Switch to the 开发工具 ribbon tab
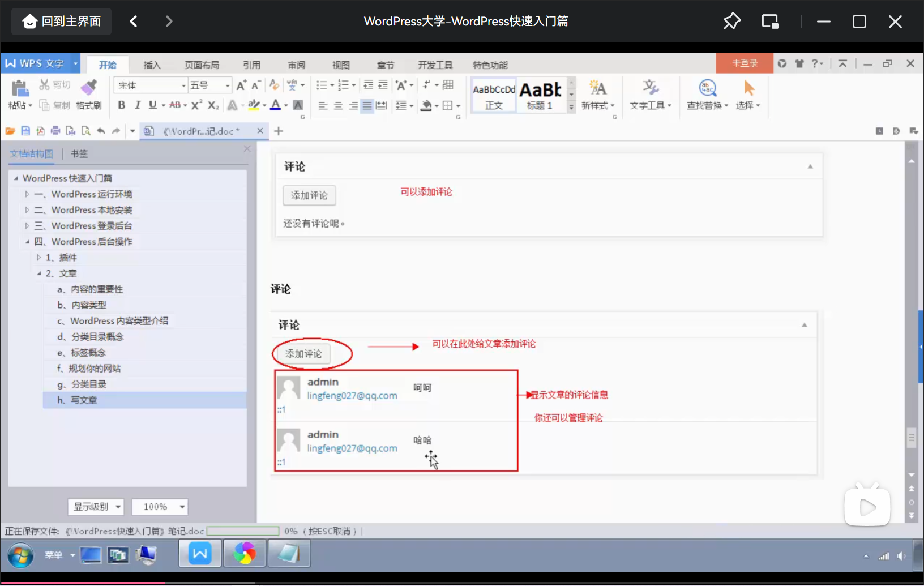This screenshot has height=586, width=924. coord(435,65)
